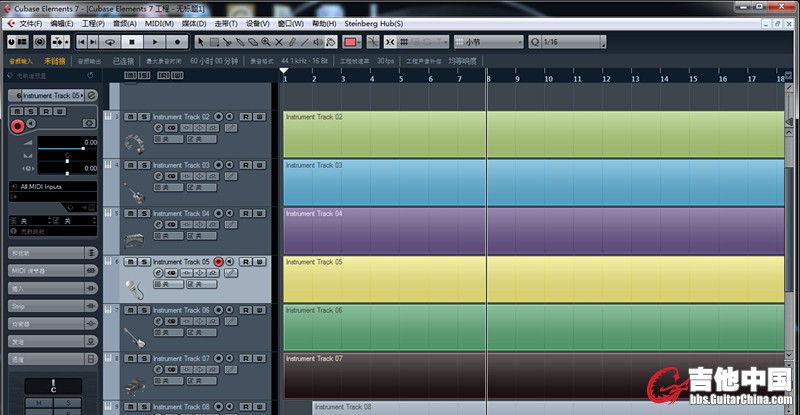Toggle the Cycle loop button in the transport

tap(110, 42)
